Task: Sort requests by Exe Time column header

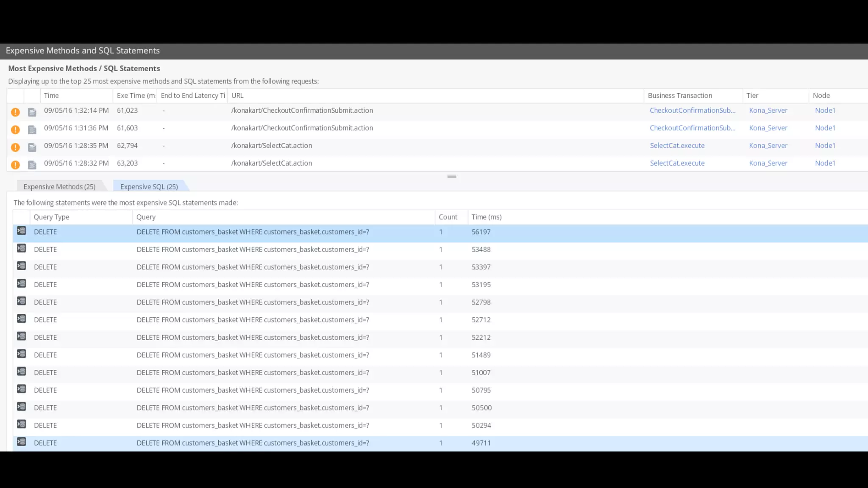Action: pos(135,95)
